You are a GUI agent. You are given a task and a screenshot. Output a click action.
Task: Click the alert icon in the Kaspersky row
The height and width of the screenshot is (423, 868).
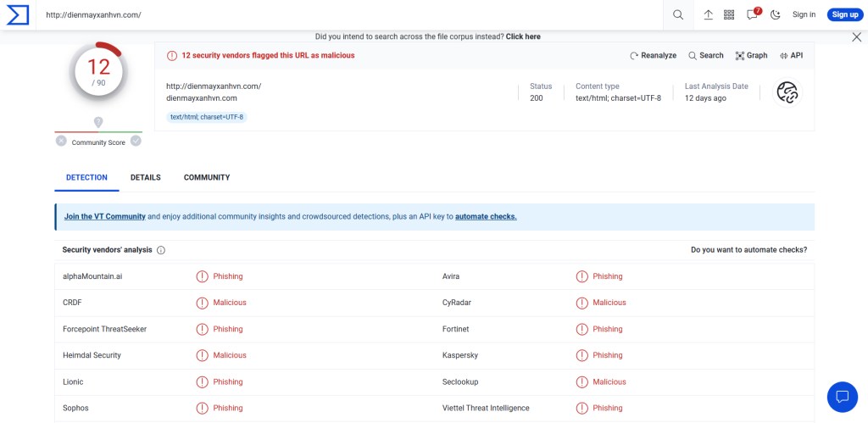(581, 355)
